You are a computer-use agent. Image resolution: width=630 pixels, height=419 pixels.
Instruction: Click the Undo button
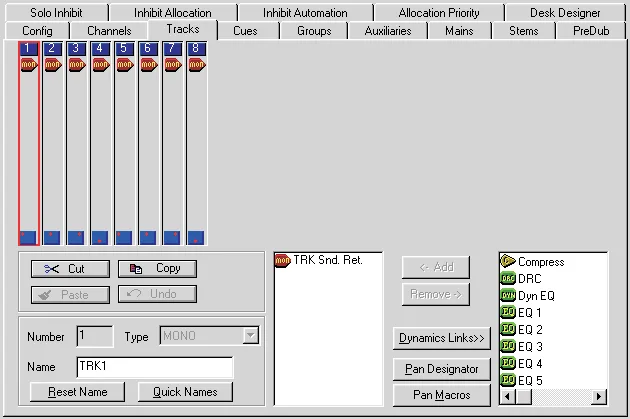pos(157,294)
